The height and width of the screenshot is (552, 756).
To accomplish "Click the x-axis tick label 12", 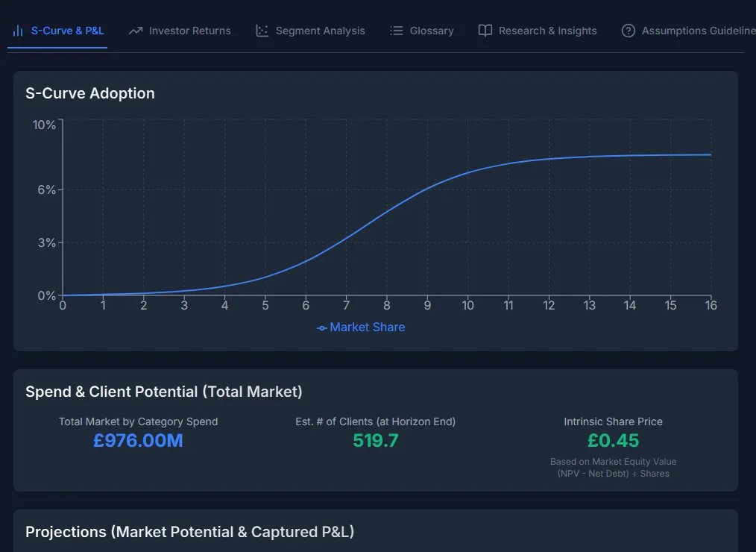I will click(549, 305).
